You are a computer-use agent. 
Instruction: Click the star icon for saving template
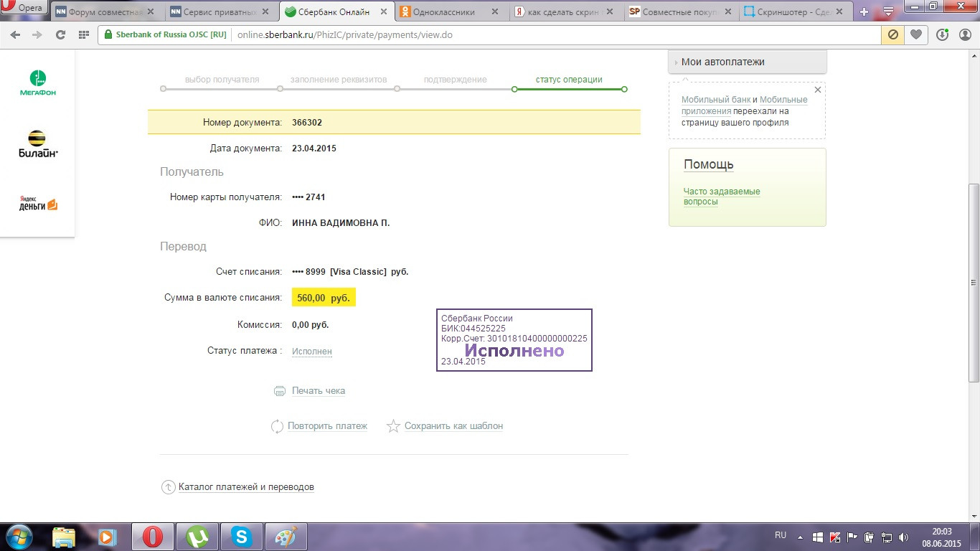point(393,426)
